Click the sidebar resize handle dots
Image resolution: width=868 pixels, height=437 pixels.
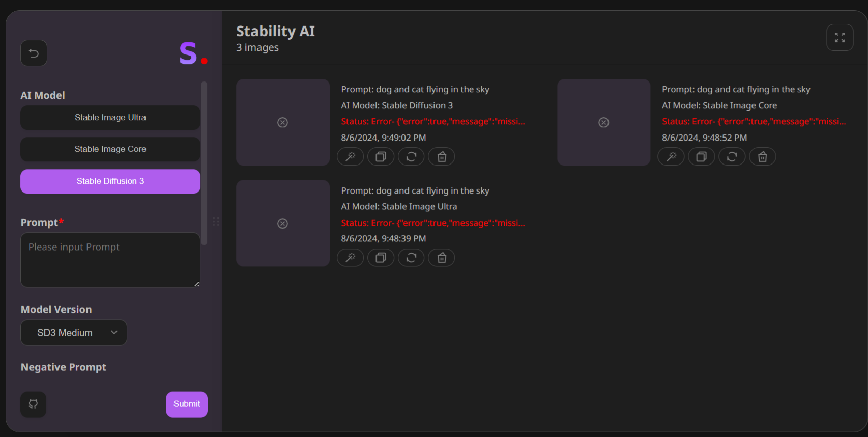click(x=216, y=221)
